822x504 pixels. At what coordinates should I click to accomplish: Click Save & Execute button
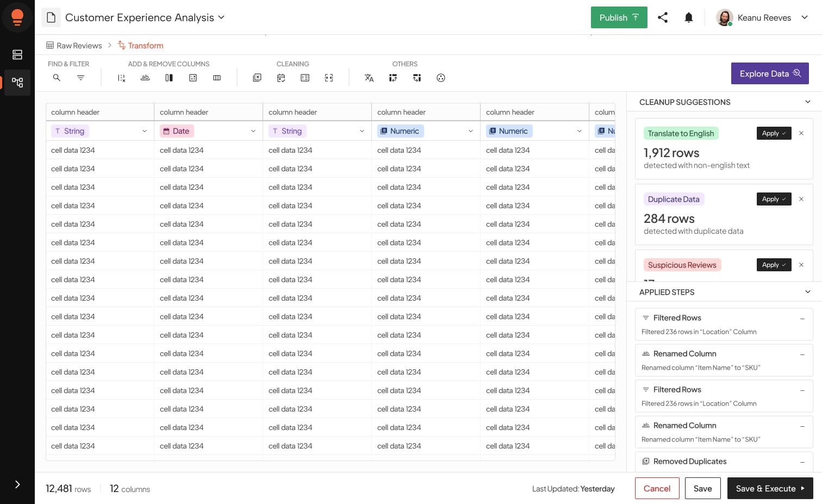pos(770,488)
